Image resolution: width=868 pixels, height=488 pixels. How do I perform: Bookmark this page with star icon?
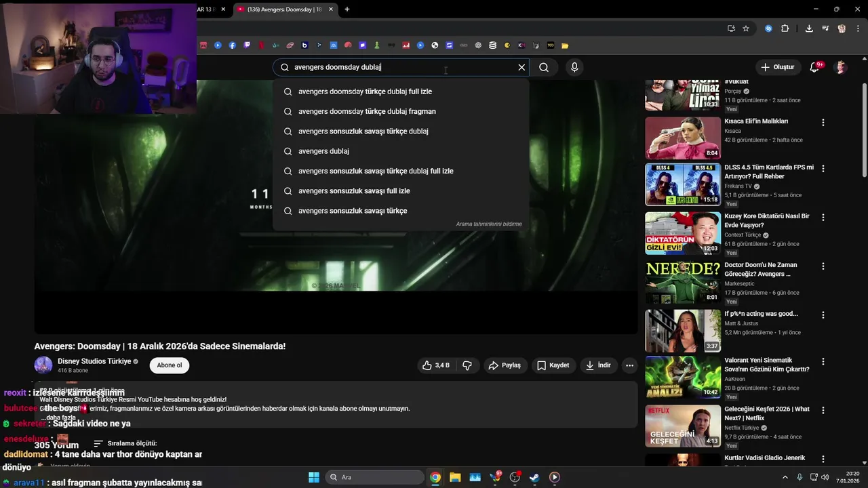(746, 28)
